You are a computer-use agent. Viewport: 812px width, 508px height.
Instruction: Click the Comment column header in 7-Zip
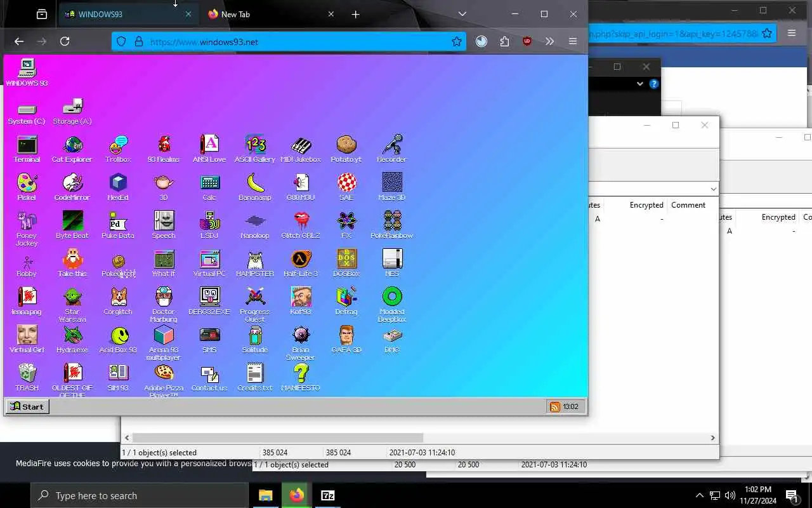pos(688,205)
